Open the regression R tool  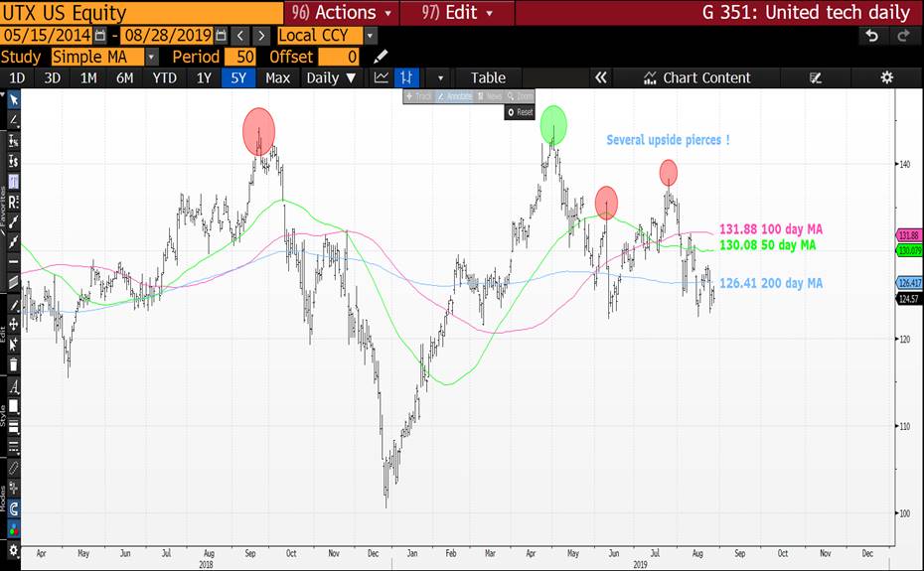pos(13,203)
